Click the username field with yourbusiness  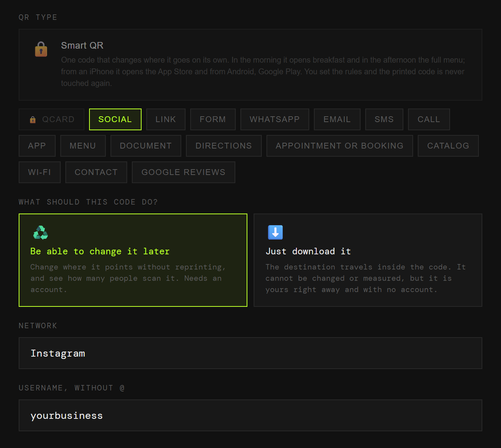click(x=250, y=415)
